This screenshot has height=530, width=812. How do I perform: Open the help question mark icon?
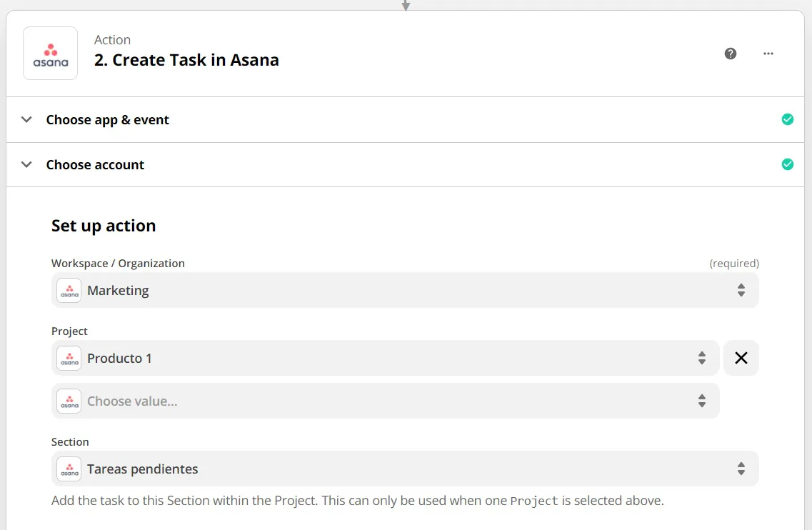pos(731,54)
